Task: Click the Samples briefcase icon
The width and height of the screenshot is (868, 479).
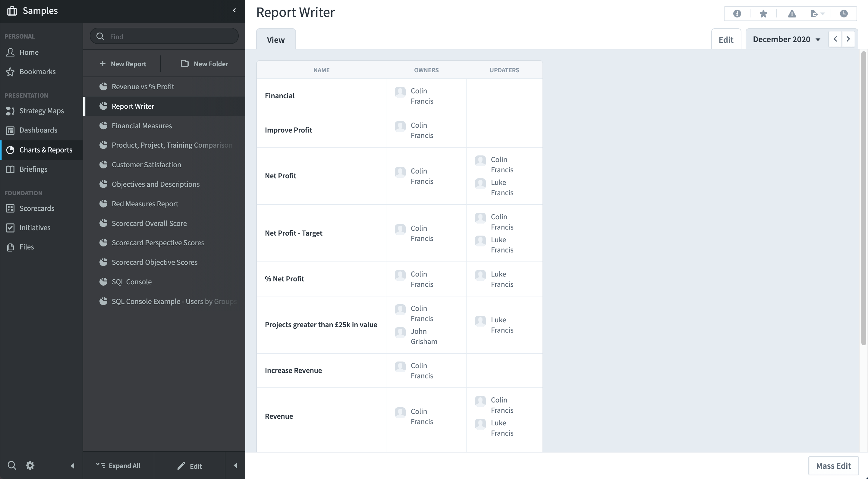Action: [x=12, y=11]
